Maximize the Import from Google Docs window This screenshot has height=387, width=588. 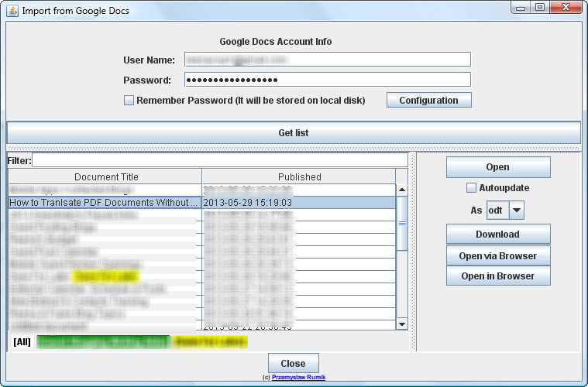(540, 7)
